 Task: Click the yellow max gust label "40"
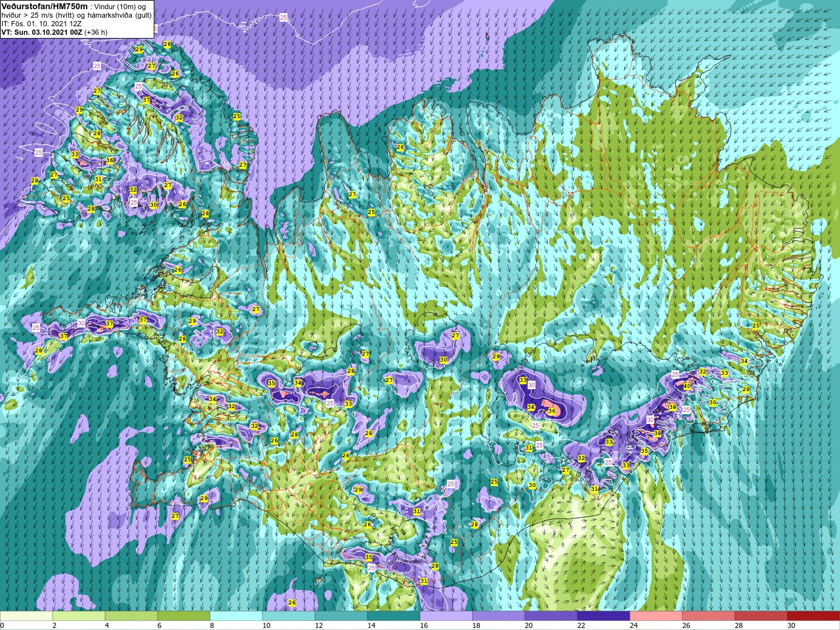coord(687,387)
